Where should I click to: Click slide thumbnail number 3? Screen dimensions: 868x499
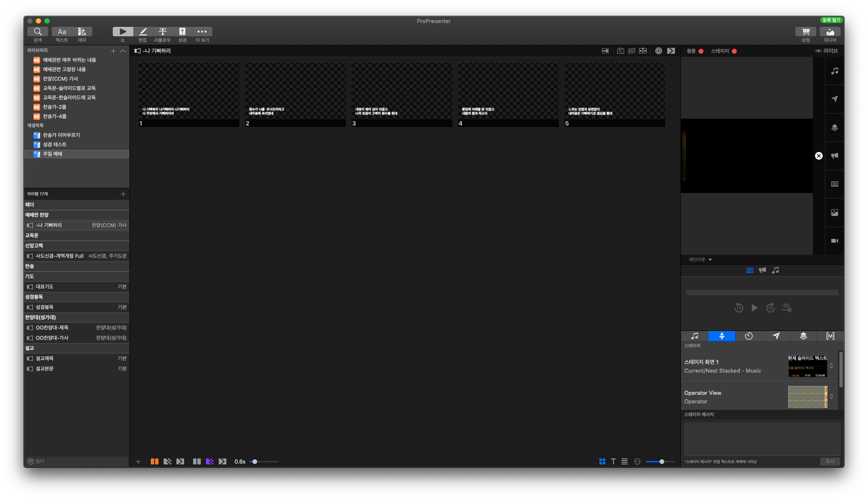(x=402, y=95)
